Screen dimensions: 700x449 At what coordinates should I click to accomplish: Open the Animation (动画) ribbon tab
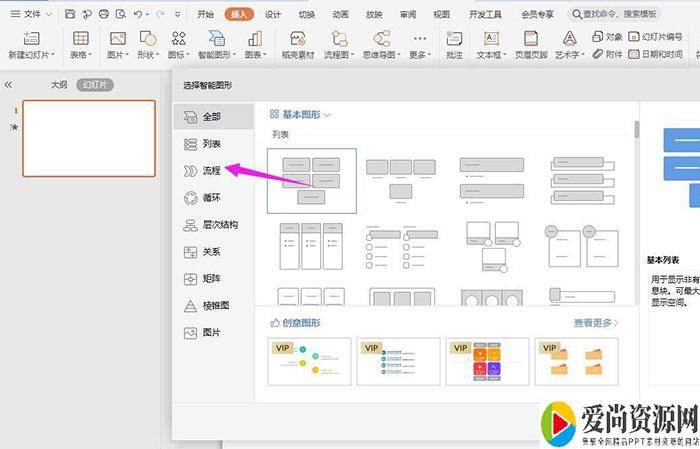[342, 15]
